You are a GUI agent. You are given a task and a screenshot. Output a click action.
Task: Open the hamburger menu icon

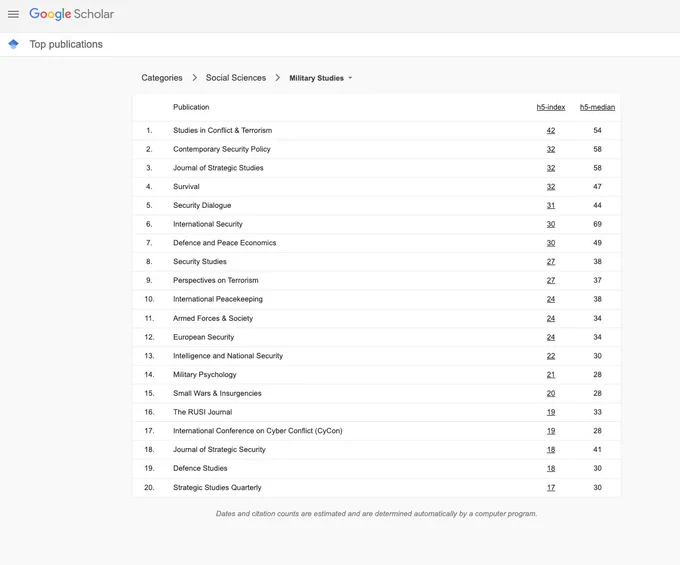(x=13, y=14)
